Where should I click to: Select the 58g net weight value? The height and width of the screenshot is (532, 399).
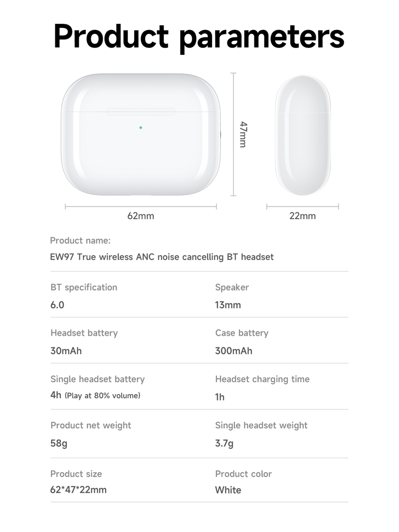(x=58, y=443)
